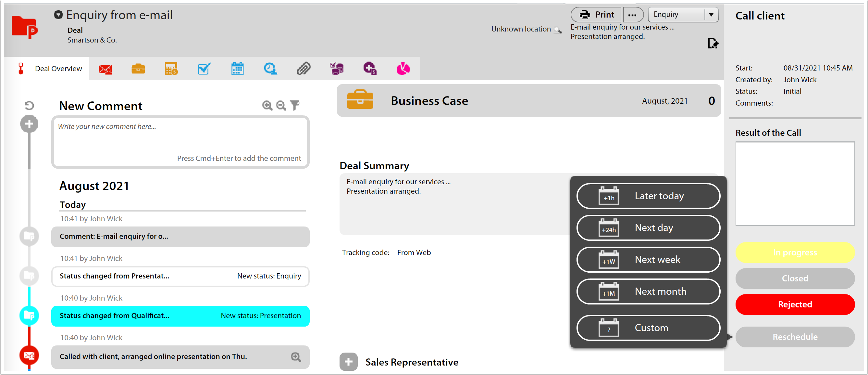Expand the Enquiry from e-mail title arrow

coord(58,15)
